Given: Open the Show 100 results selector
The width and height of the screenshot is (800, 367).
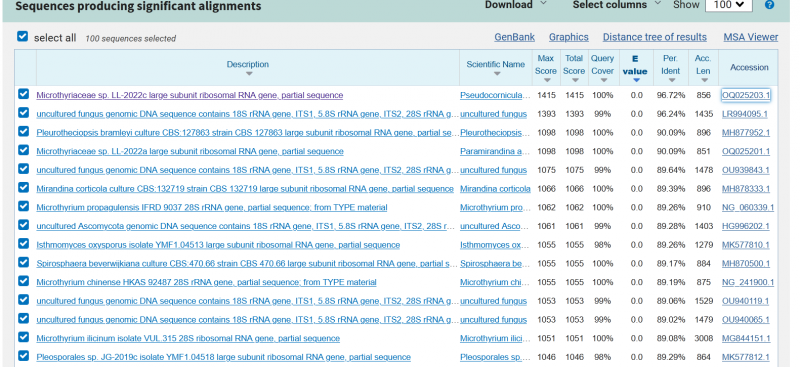Looking at the screenshot, I should (x=729, y=5).
